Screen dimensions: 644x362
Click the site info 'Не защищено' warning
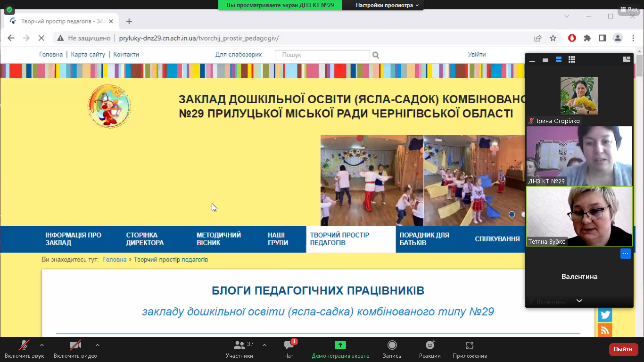(x=83, y=38)
